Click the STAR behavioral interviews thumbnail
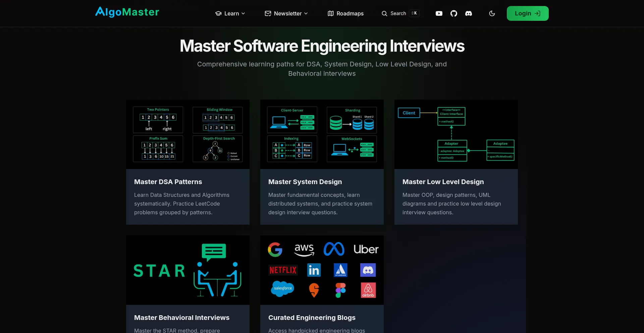The width and height of the screenshot is (644, 333). click(188, 270)
